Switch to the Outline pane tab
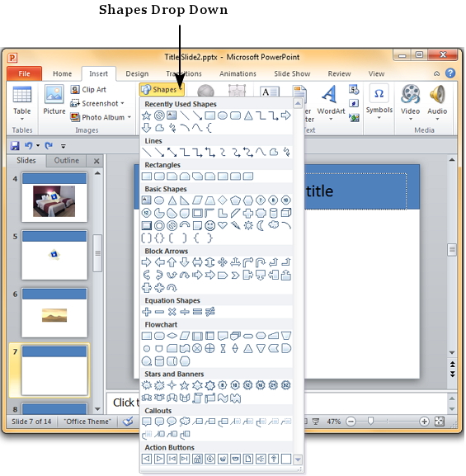Viewport: 466px width, 476px height. [x=67, y=161]
